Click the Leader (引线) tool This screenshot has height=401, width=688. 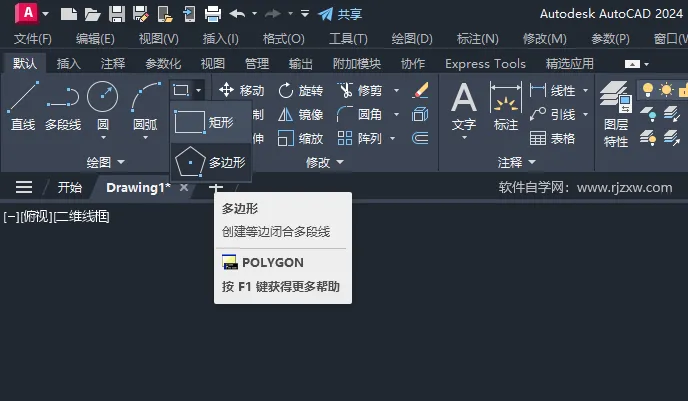553,115
